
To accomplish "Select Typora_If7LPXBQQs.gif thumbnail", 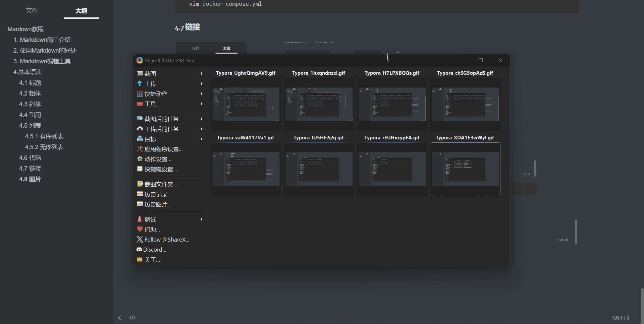I will [392, 104].
